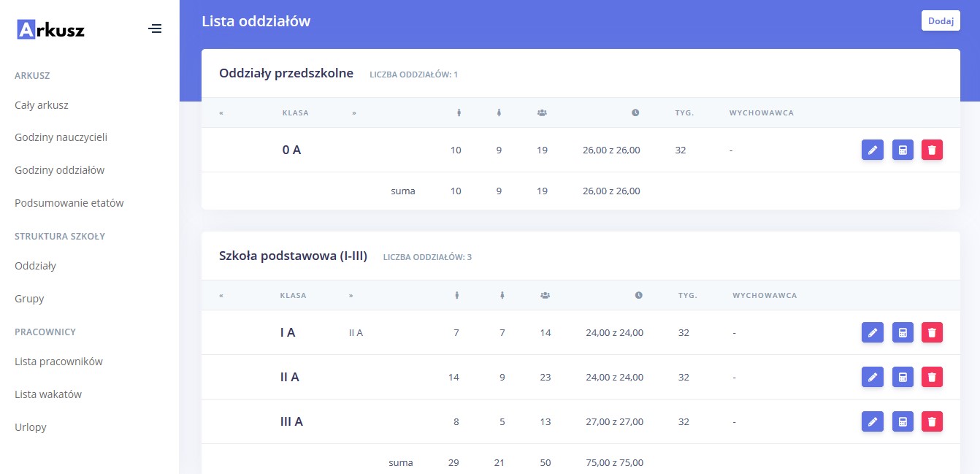Click WYCHOWAWCA header in preschool table

[x=762, y=112]
